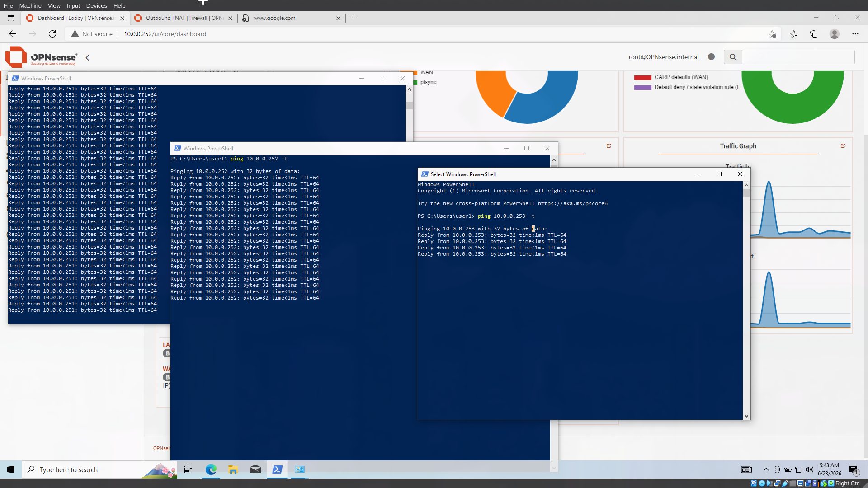This screenshot has height=488, width=868.
Task: Click 'Pinging 10.0.0.252 with 32 bytes' line
Action: 235,171
